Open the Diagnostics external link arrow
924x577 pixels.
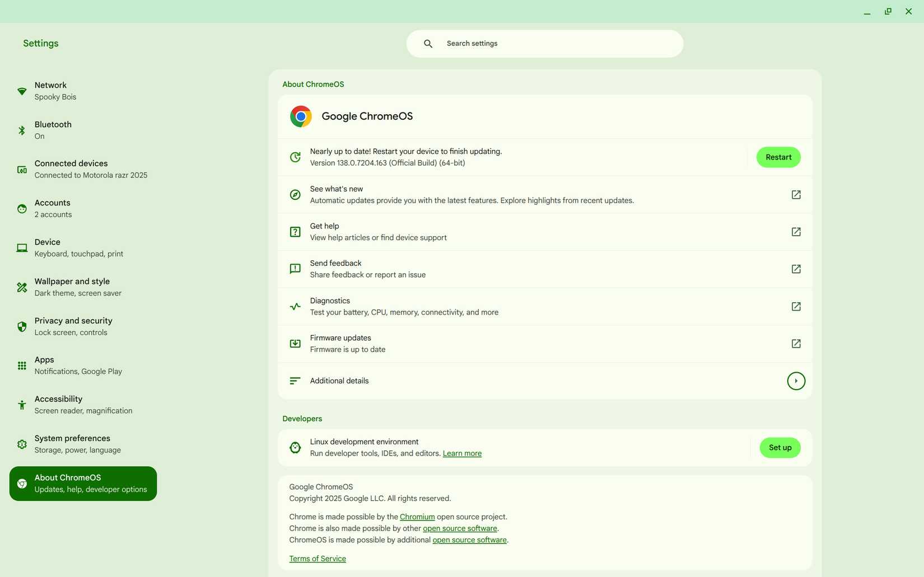[x=796, y=306]
